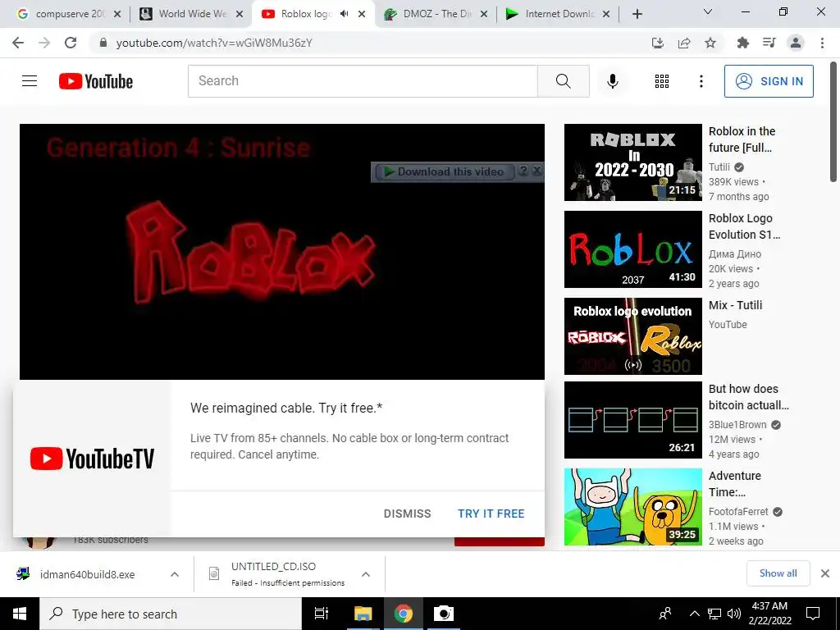Click the SIGN IN button
The image size is (840, 630).
[768, 81]
